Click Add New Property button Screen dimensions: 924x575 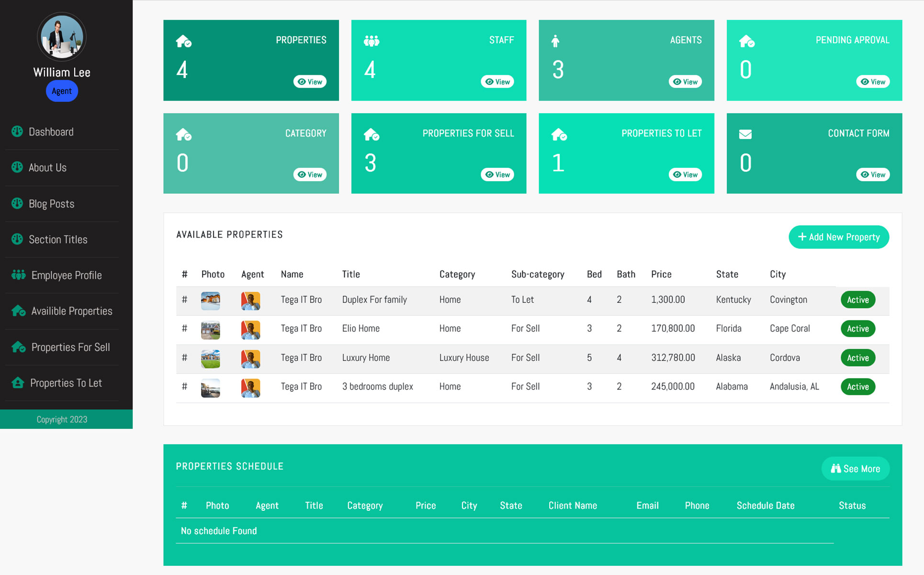point(838,237)
